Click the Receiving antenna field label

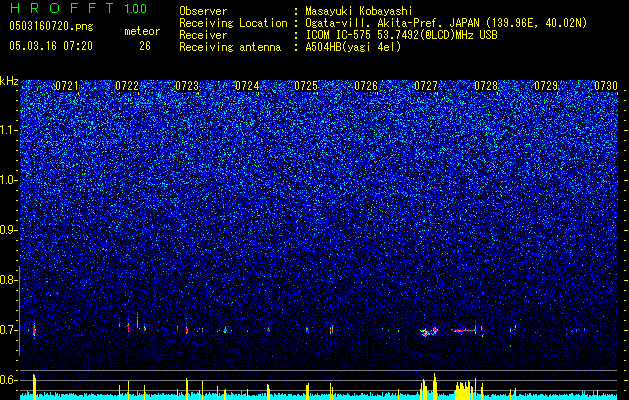point(230,47)
